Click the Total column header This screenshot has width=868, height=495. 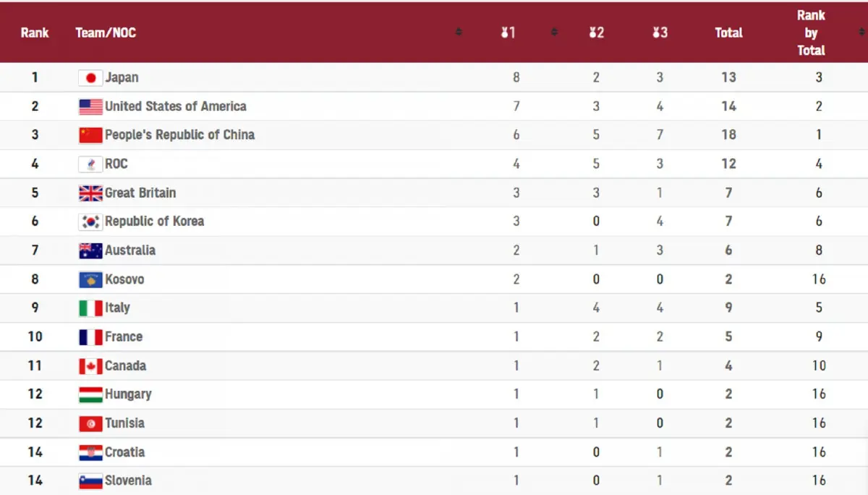coord(728,33)
